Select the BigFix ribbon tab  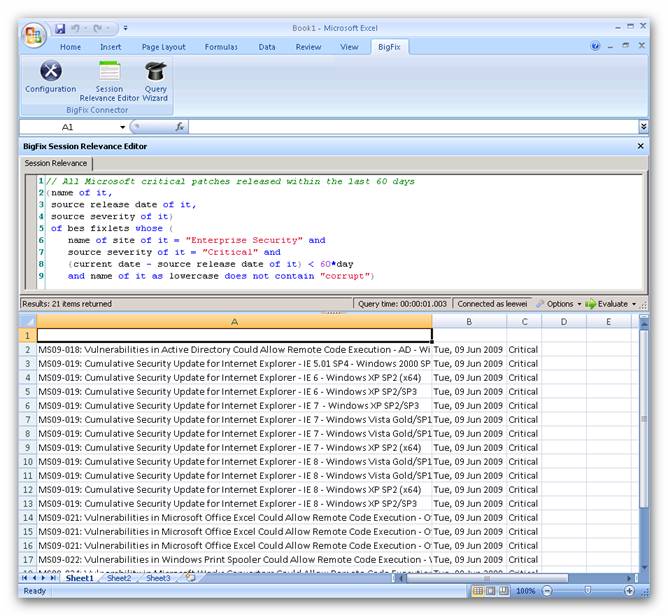pos(389,47)
